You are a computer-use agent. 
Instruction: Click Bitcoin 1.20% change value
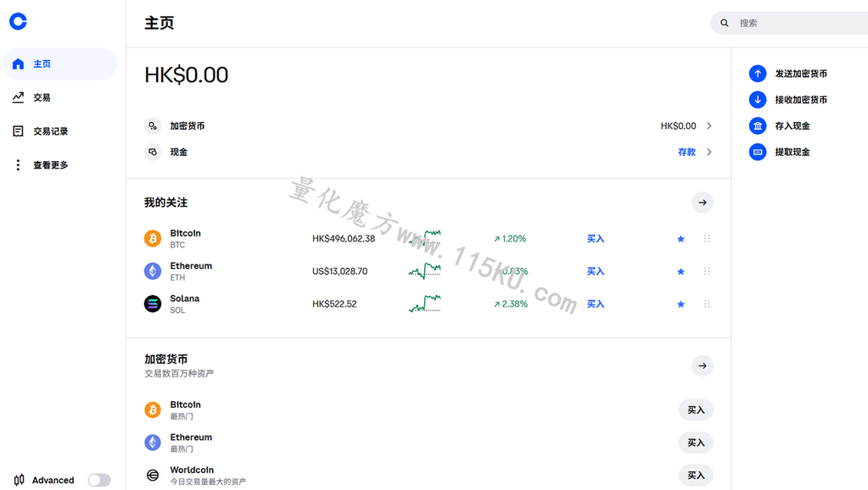[510, 238]
